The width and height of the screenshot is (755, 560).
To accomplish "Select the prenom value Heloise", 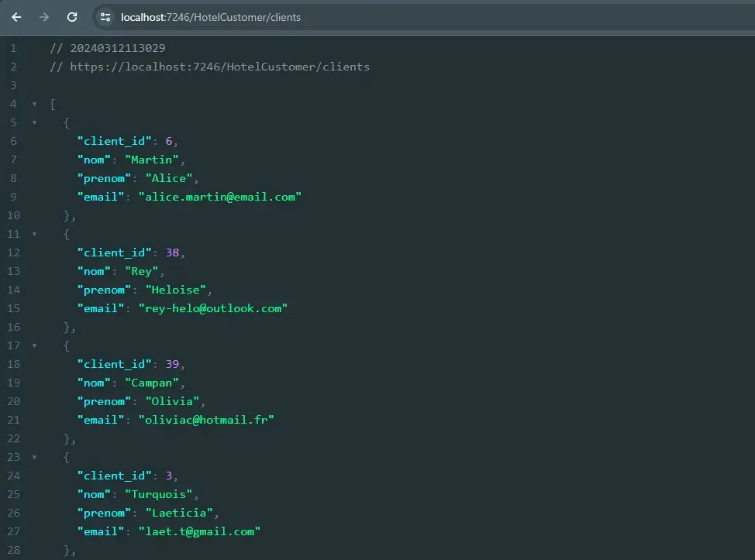I will pos(177,290).
